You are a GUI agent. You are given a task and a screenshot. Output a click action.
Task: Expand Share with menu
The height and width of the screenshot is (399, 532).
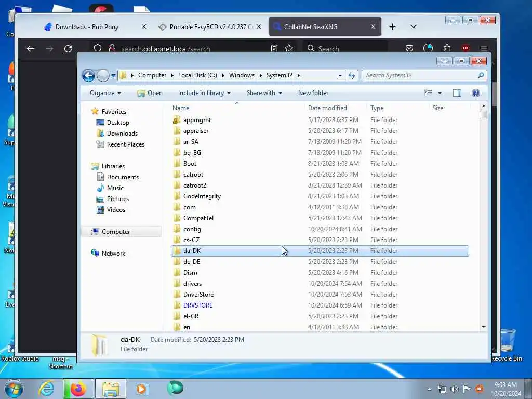tap(264, 93)
